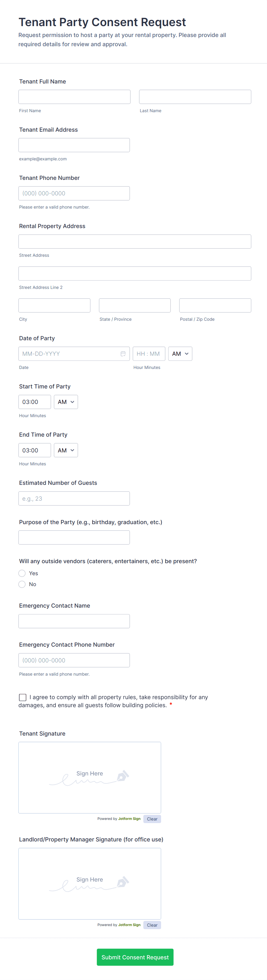Image resolution: width=267 pixels, height=980 pixels.
Task: Click the Estimated Number of Guests field
Action: tap(74, 498)
